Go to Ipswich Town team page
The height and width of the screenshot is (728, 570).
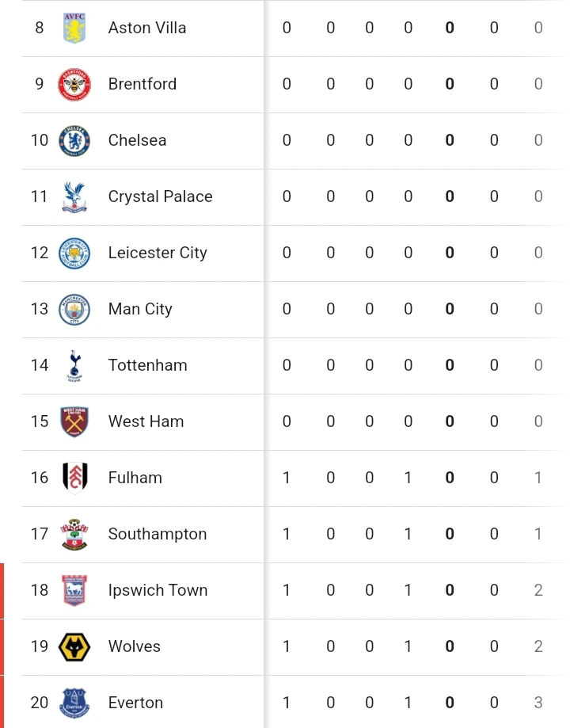pos(158,590)
